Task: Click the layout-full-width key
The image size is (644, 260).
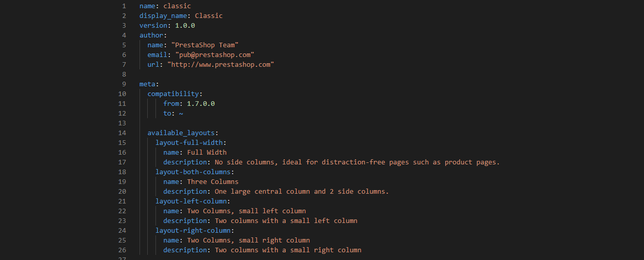Action: pyautogui.click(x=189, y=143)
